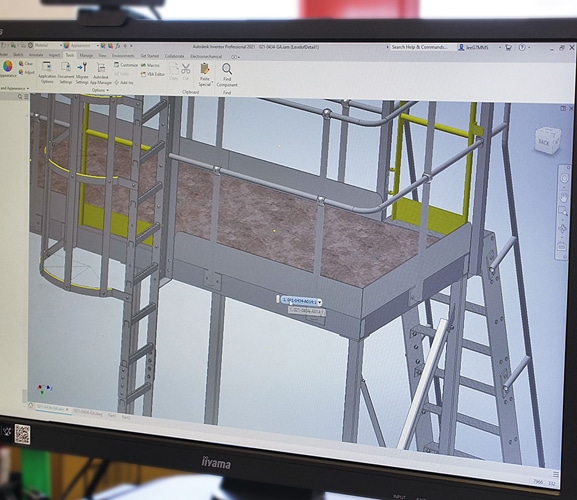The image size is (577, 500).
Task: Open the Collaborate ribbon tab
Action: coord(174,56)
